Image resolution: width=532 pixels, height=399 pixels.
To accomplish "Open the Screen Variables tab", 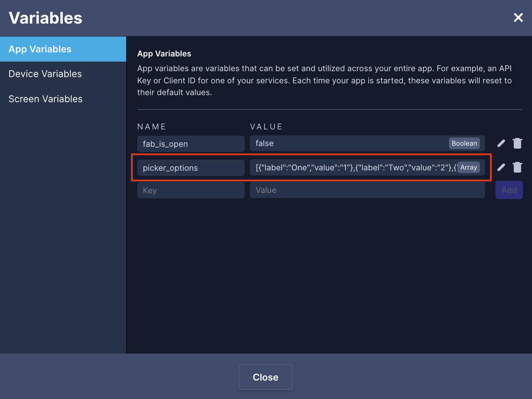I will pyautogui.click(x=63, y=99).
